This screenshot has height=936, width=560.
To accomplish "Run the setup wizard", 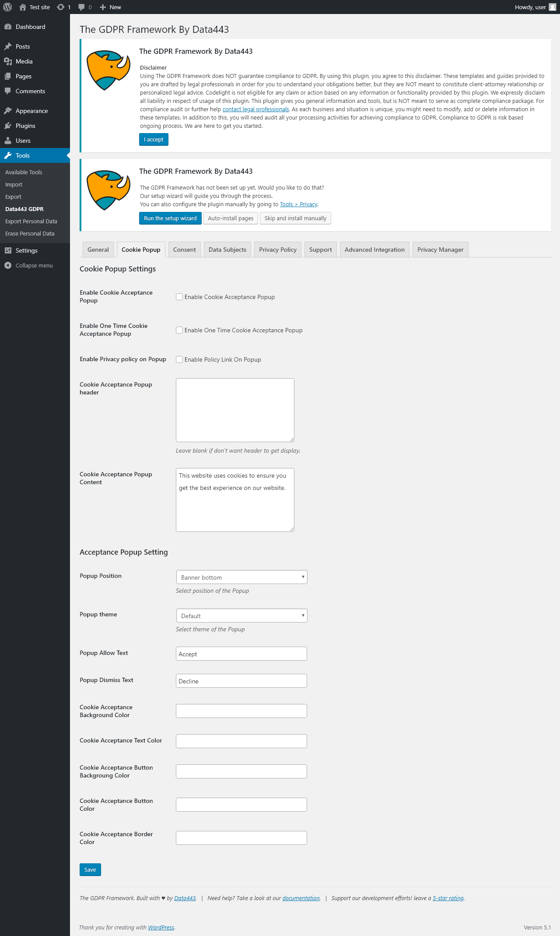I will (x=170, y=218).
